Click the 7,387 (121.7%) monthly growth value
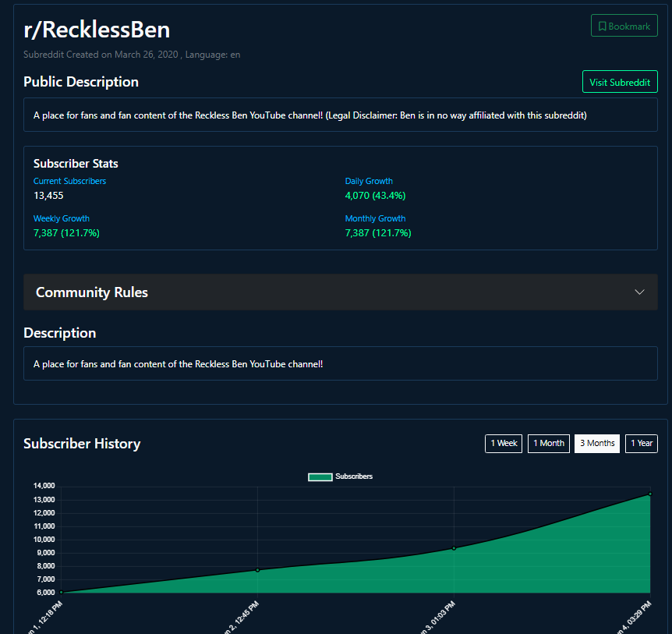This screenshot has width=672, height=634. [x=378, y=232]
